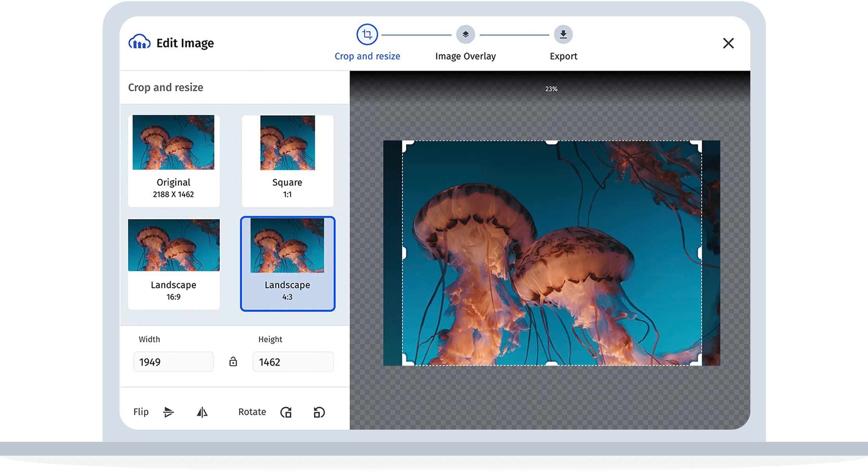Image resolution: width=868 pixels, height=472 pixels.
Task: Click the Width input field
Action: [173, 361]
